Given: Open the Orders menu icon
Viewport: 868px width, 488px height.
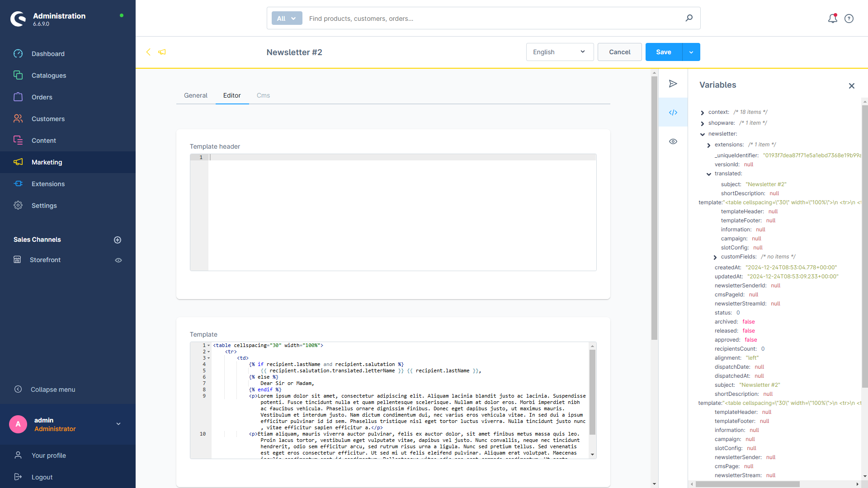Looking at the screenshot, I should (18, 97).
